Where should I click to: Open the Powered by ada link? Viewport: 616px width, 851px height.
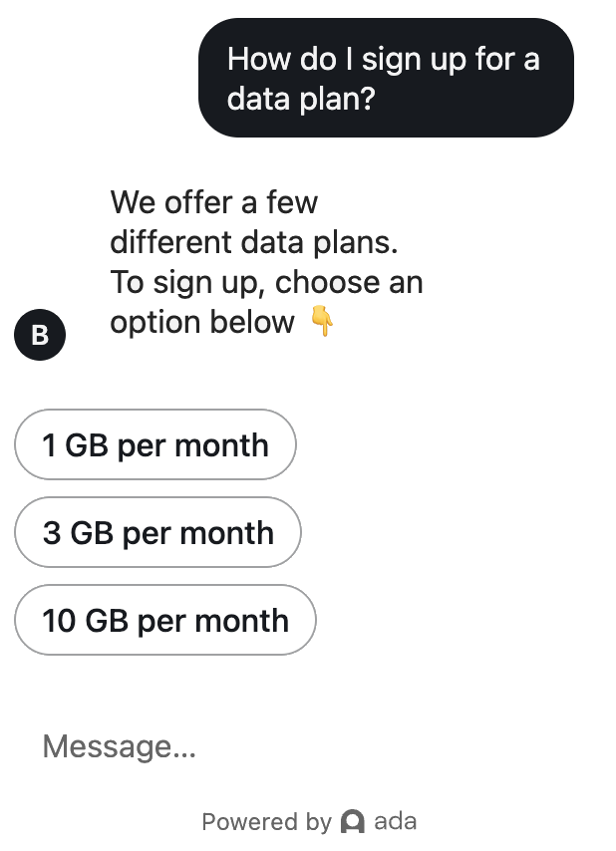tap(308, 822)
